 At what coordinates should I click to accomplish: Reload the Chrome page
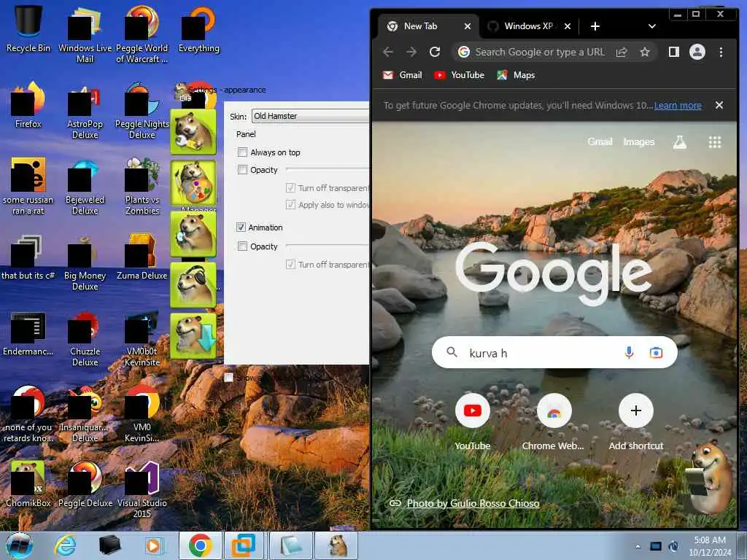(435, 52)
